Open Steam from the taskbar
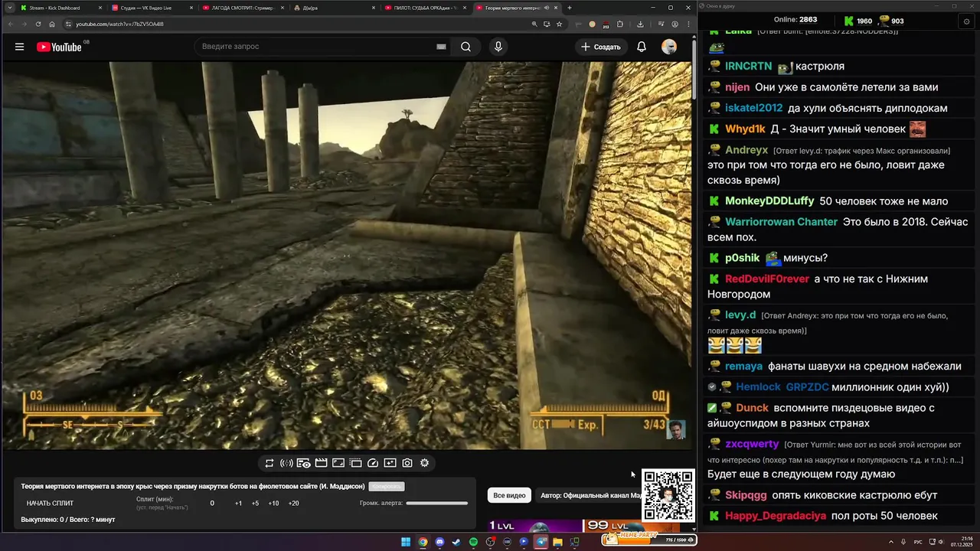Viewport: 980px width, 551px height. (456, 542)
